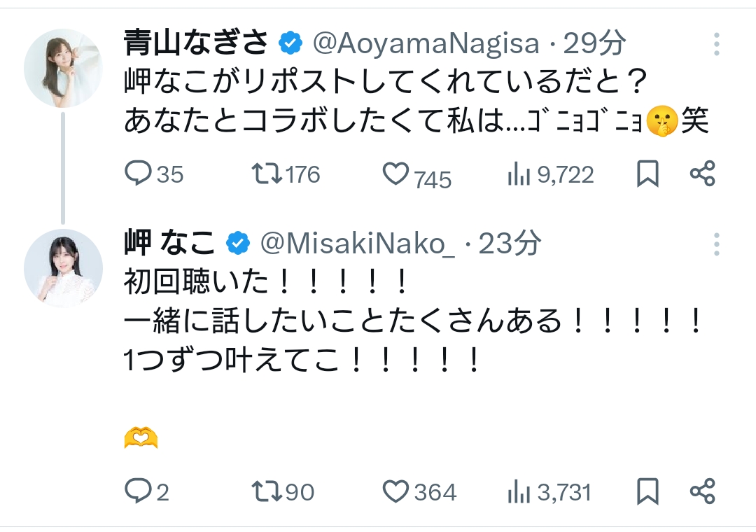
Task: Share 青山なぎさ's tweet
Action: 702,174
